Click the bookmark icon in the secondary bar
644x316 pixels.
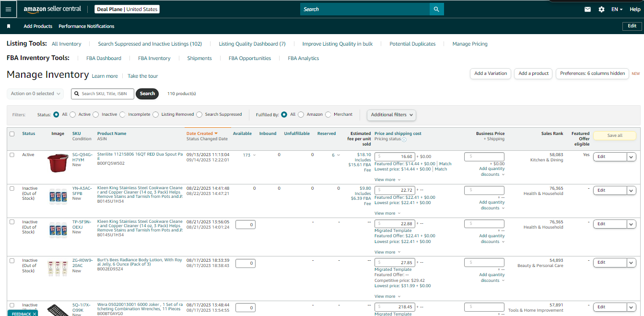tap(9, 26)
